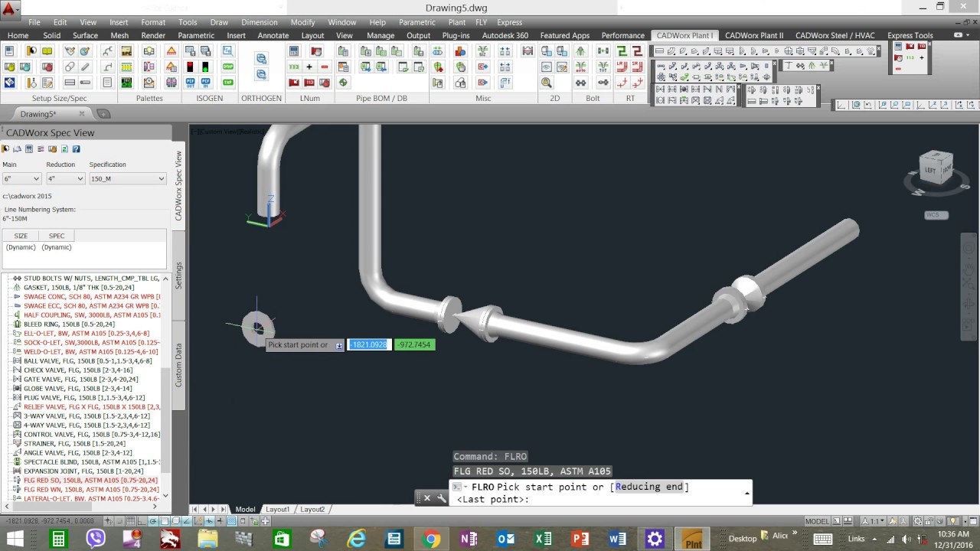Open the Plant menu
Screen dimensions: 980x551
pos(456,22)
